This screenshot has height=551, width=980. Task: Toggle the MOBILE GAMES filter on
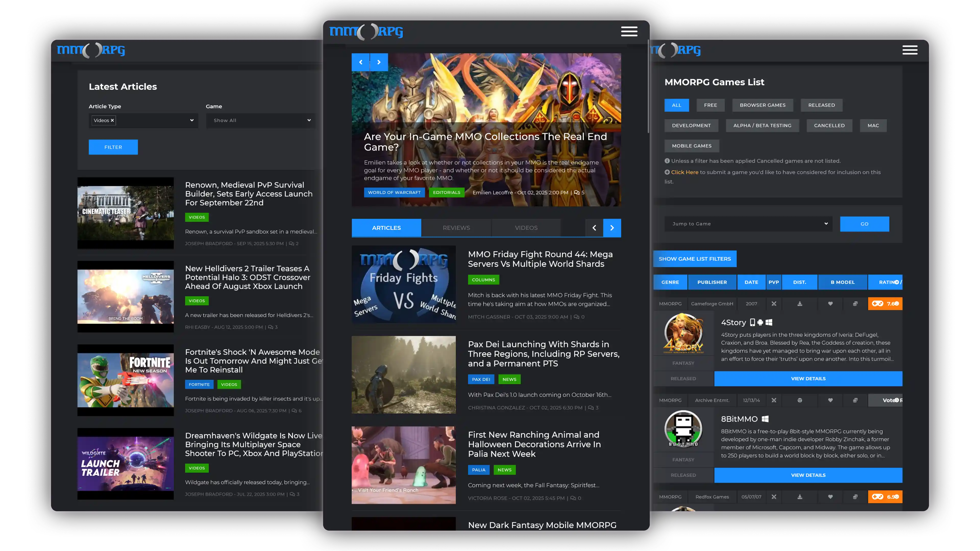point(692,146)
